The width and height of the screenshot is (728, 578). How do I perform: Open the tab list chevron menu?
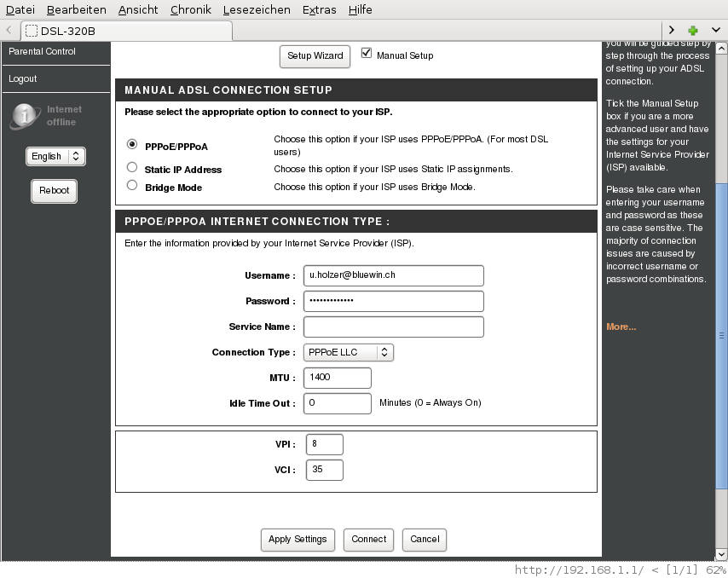click(x=715, y=30)
